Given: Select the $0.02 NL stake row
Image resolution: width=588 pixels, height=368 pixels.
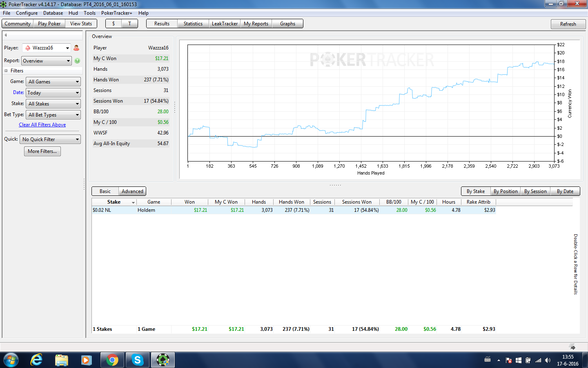Looking at the screenshot, I should pyautogui.click(x=294, y=210).
